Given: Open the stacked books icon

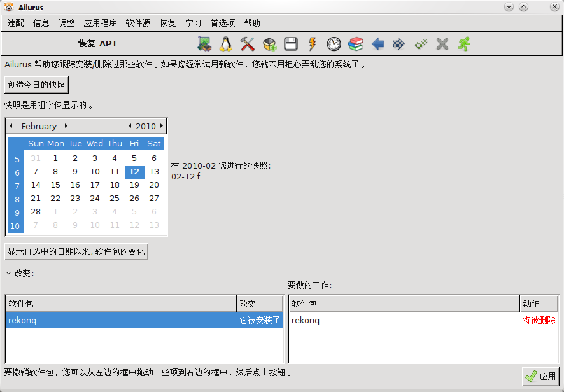Looking at the screenshot, I should pos(356,44).
